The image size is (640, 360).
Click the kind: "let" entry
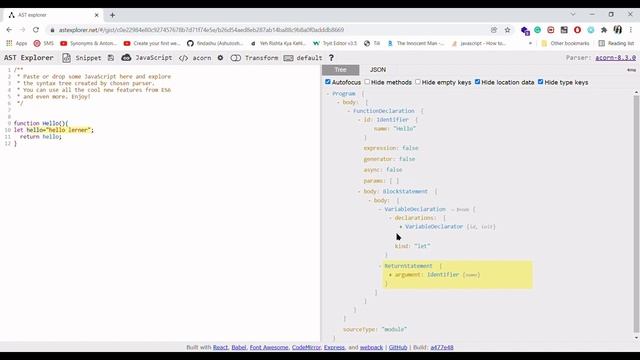[x=412, y=246]
